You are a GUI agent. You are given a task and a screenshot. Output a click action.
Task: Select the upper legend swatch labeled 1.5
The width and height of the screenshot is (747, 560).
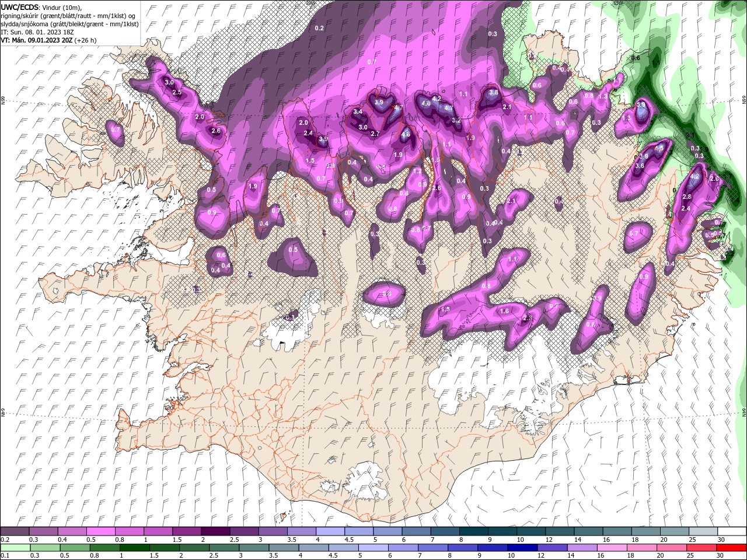coord(187,531)
